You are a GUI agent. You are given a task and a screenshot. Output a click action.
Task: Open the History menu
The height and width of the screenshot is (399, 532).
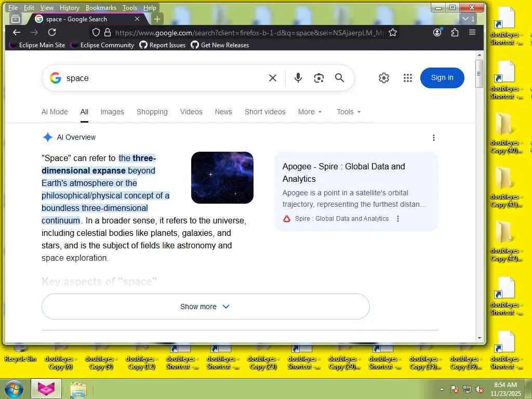tap(69, 7)
